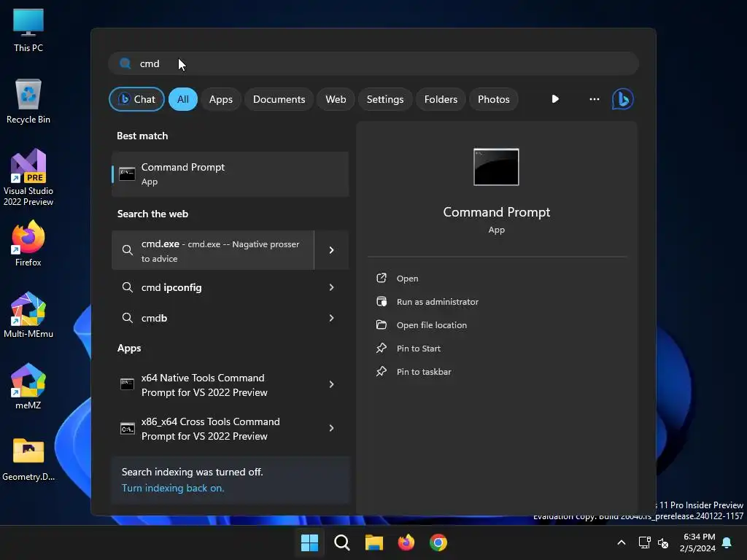Open Command Prompt best match result
The width and height of the screenshot is (747, 560).
(x=230, y=174)
